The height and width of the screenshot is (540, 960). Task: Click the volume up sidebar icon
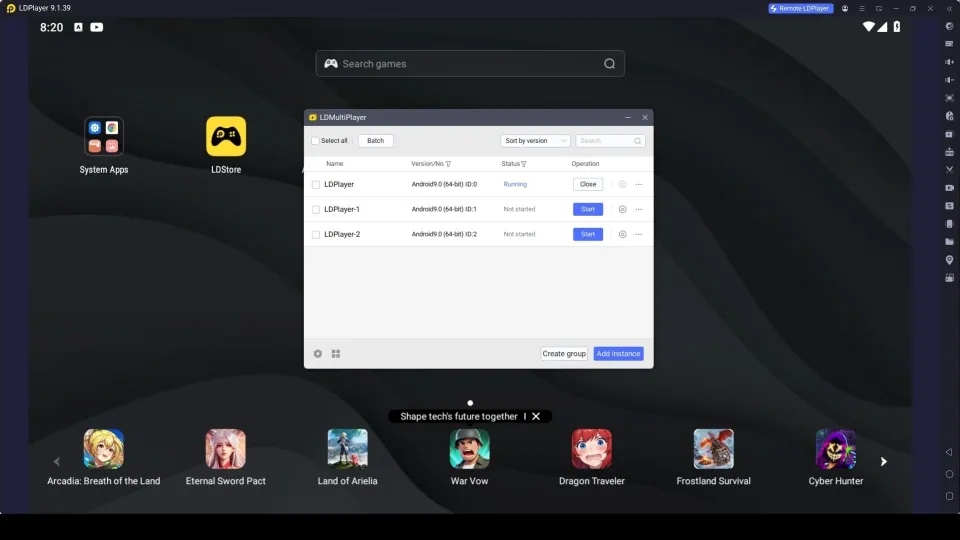point(949,62)
